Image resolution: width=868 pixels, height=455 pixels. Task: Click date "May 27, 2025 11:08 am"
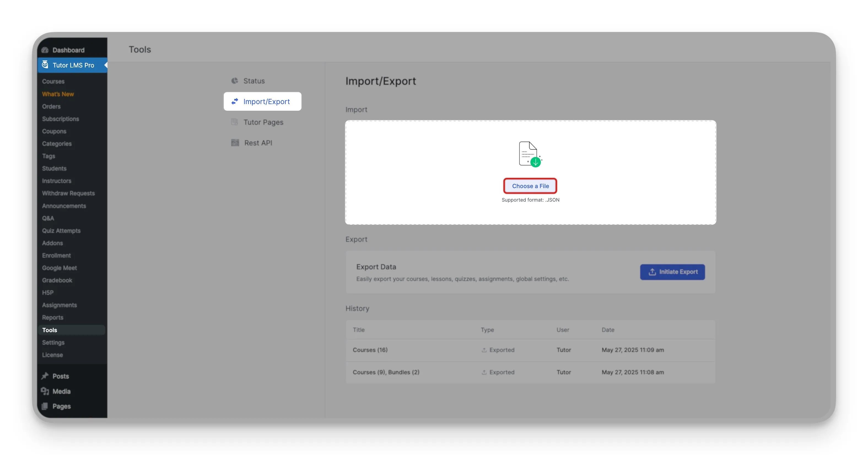click(x=632, y=372)
